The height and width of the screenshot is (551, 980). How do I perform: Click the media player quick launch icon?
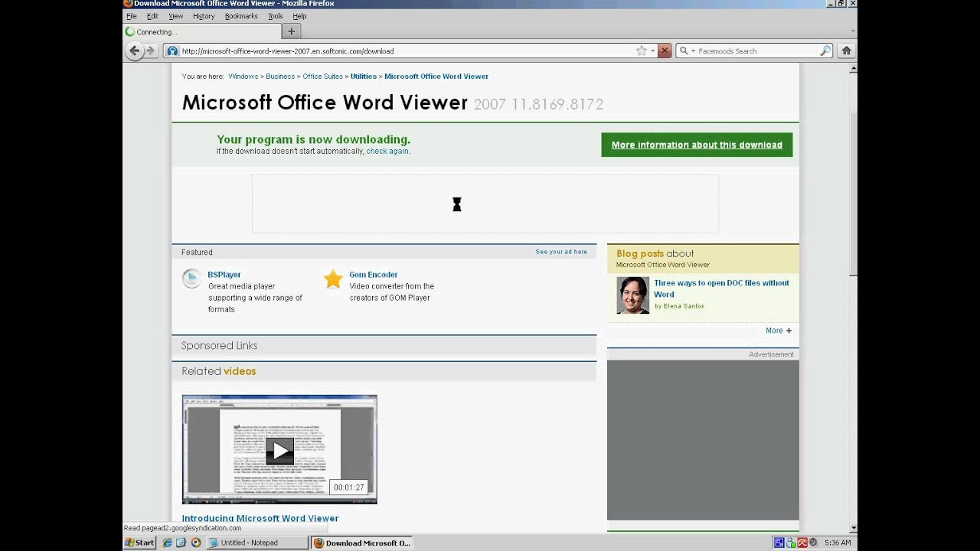(196, 543)
